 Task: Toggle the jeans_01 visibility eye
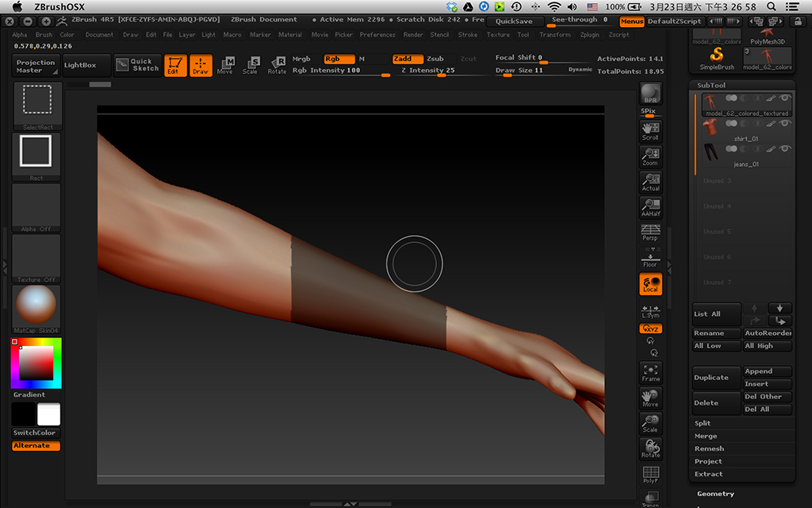click(784, 148)
